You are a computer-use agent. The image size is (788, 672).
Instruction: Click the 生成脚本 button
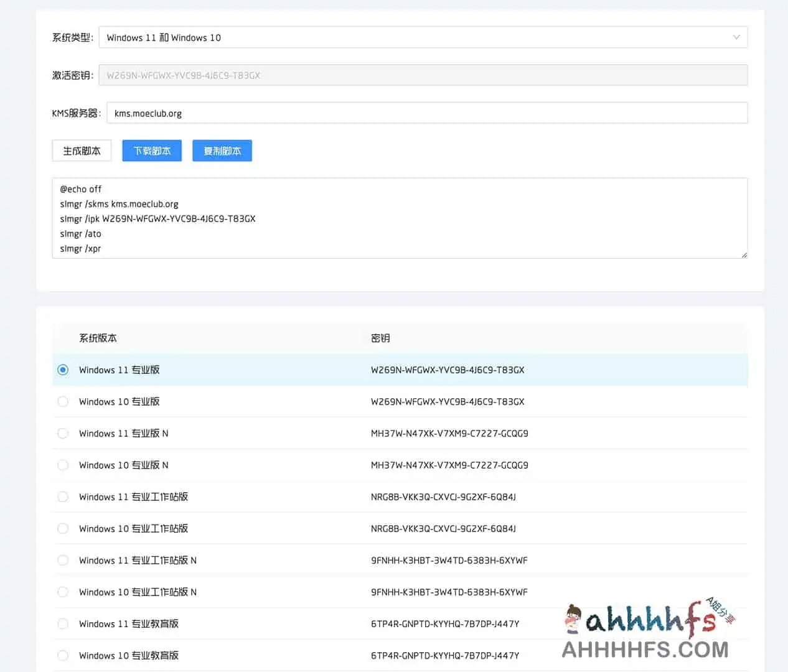tap(81, 151)
